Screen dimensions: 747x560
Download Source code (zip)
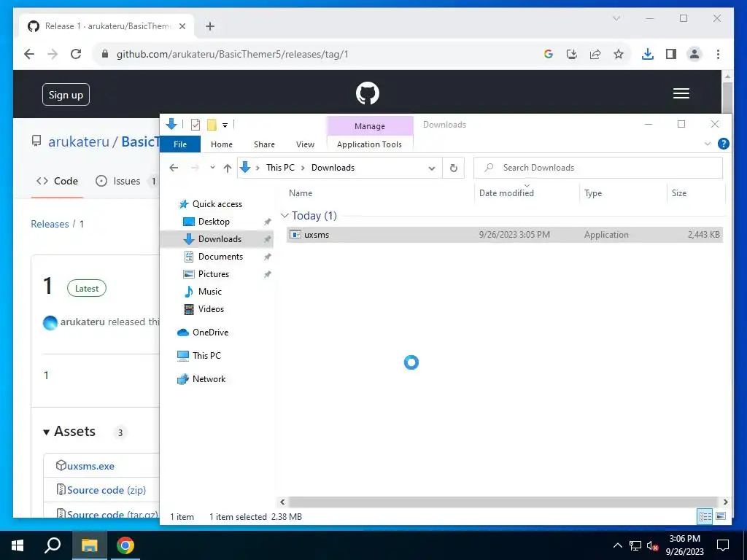(x=107, y=490)
